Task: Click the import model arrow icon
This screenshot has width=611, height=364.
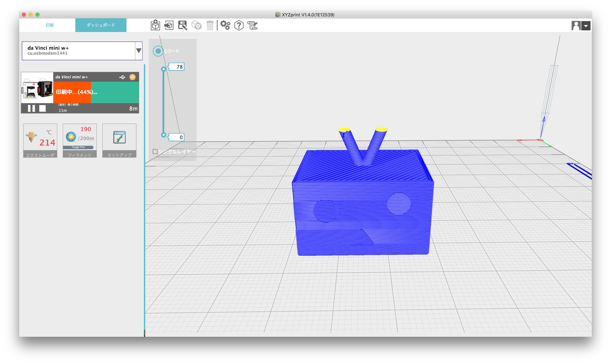Action: (x=169, y=25)
